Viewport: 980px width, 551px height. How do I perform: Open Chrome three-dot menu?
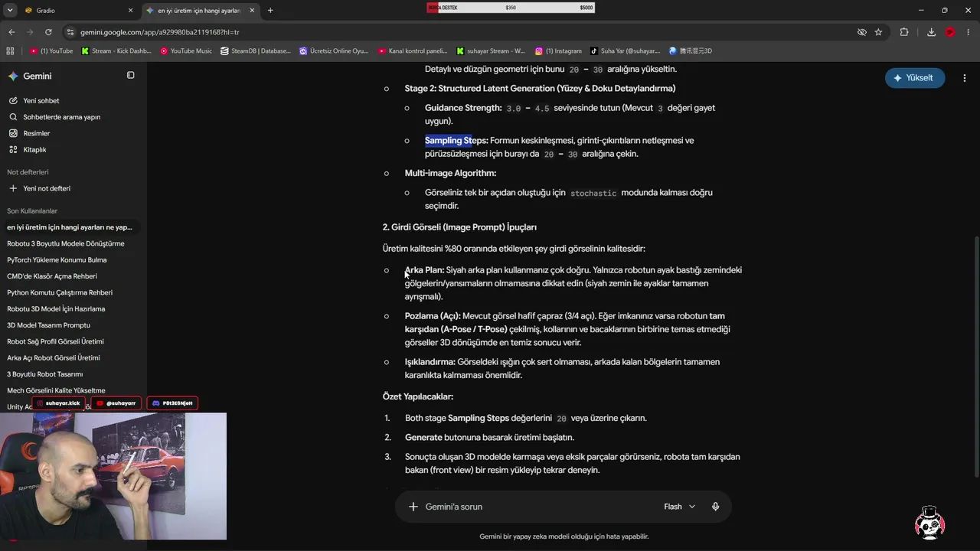pos(968,32)
